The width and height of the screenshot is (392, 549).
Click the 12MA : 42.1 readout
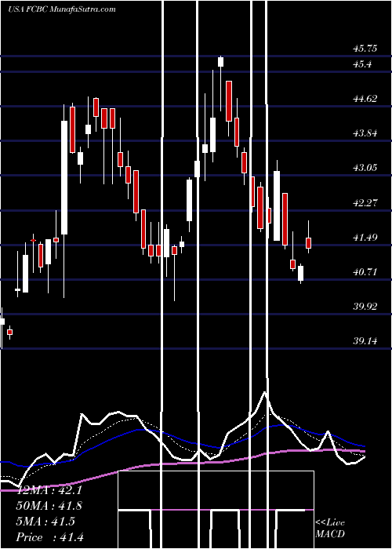pos(49,490)
